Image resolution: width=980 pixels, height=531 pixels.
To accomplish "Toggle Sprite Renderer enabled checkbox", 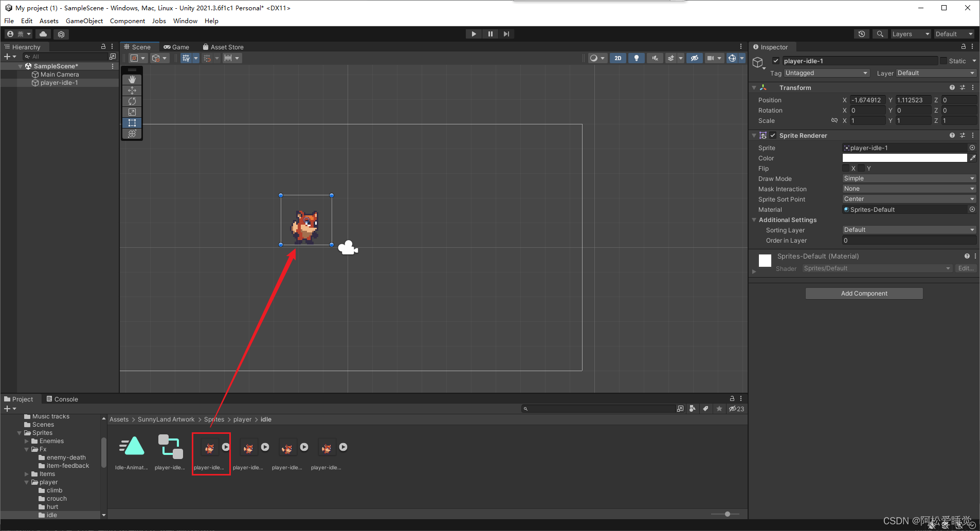I will coord(773,136).
